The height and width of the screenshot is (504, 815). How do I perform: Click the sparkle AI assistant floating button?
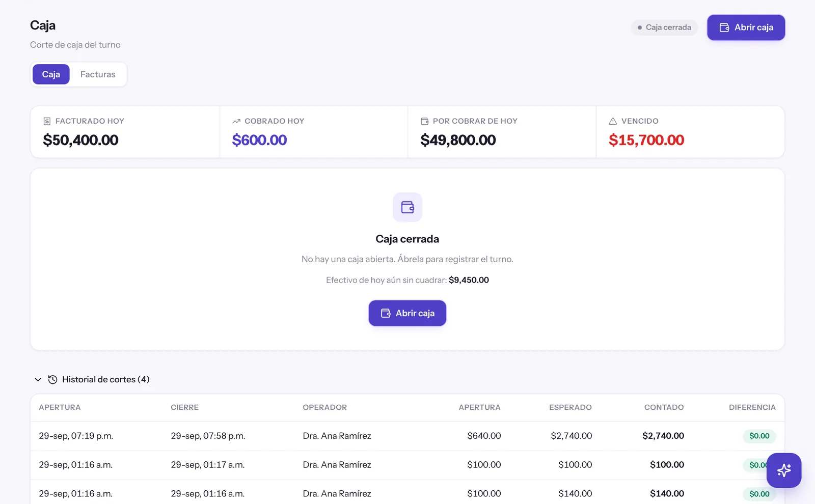784,470
